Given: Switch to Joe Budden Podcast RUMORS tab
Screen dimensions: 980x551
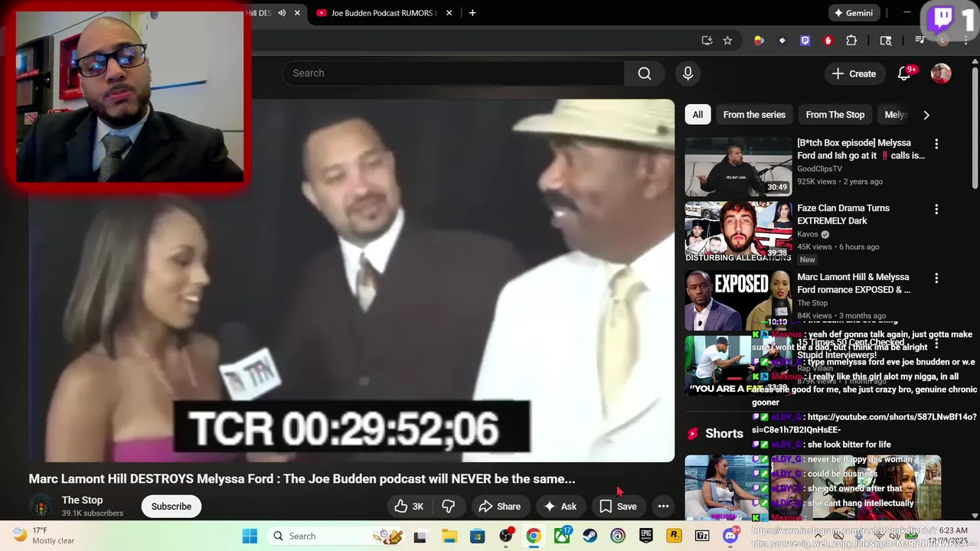Looking at the screenshot, I should 383,13.
